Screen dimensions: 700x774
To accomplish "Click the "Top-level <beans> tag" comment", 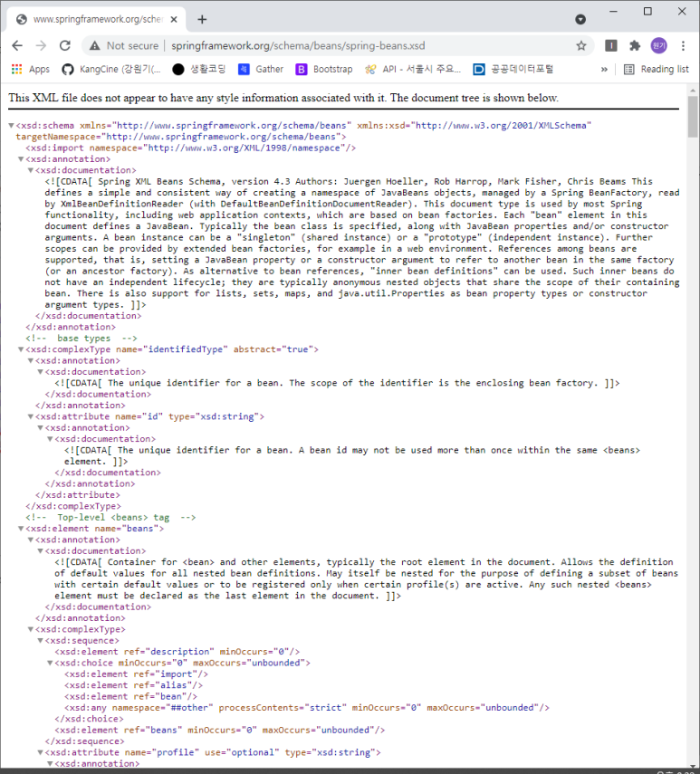I will tap(110, 517).
